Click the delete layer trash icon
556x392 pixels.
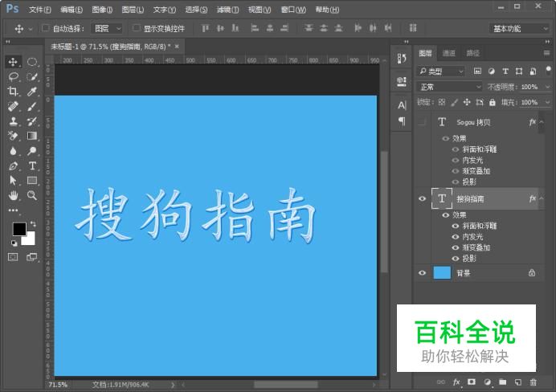[533, 382]
